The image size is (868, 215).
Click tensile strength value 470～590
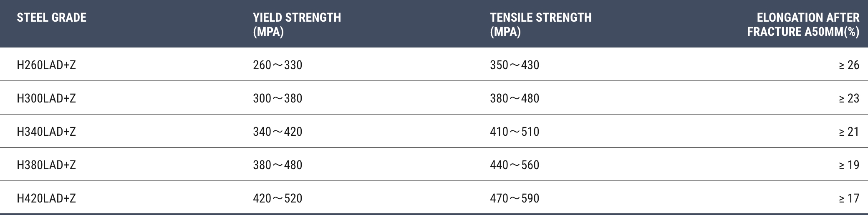[x=515, y=198]
